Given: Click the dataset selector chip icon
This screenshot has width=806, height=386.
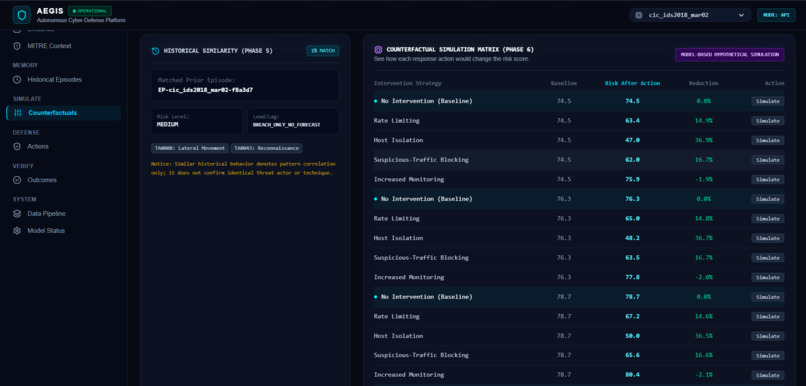Looking at the screenshot, I should [x=639, y=15].
